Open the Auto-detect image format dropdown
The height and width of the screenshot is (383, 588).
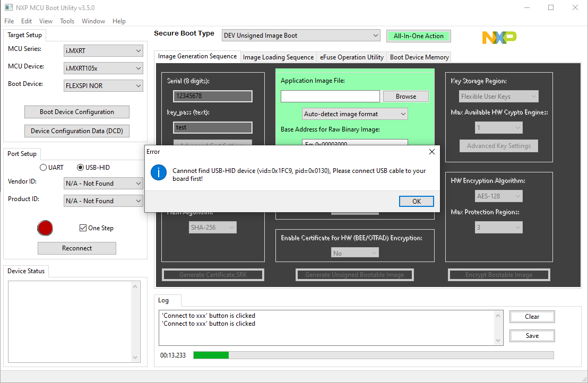click(354, 114)
